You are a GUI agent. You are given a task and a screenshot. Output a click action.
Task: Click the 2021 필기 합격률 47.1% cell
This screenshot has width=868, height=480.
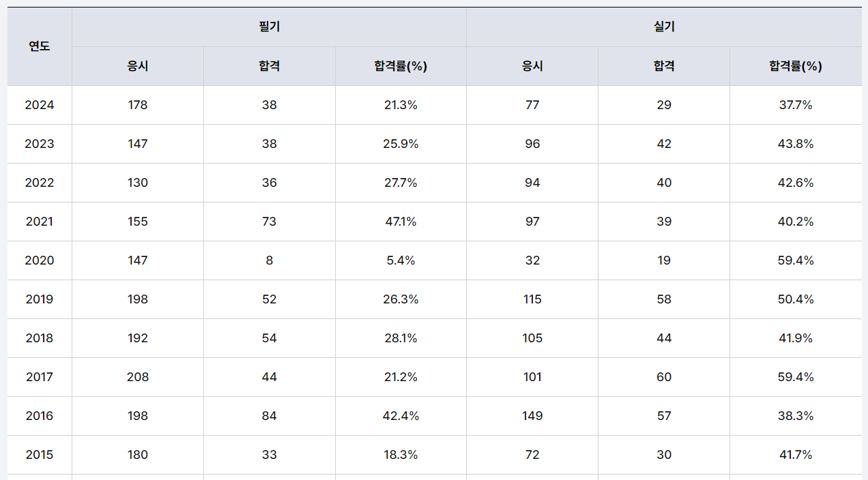[x=401, y=222]
